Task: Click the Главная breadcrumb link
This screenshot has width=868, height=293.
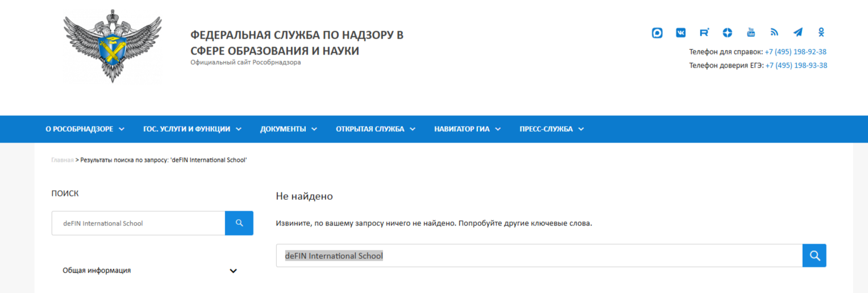Action: pos(63,160)
